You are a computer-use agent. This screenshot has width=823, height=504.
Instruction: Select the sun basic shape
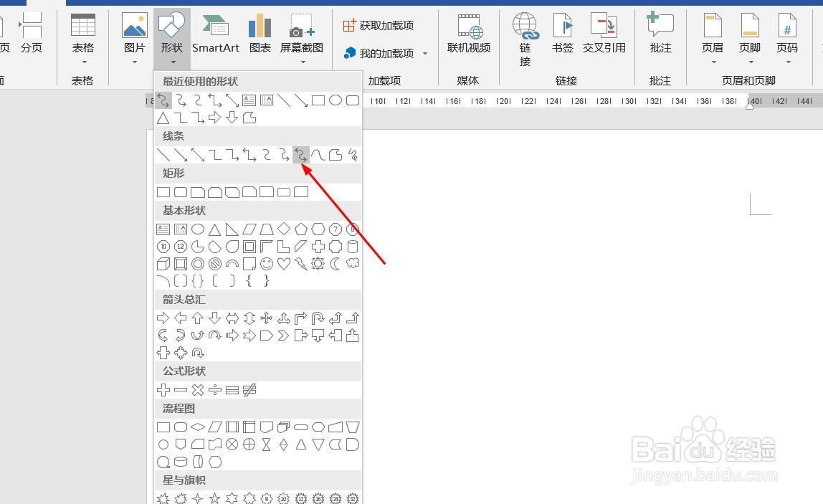pyautogui.click(x=318, y=264)
